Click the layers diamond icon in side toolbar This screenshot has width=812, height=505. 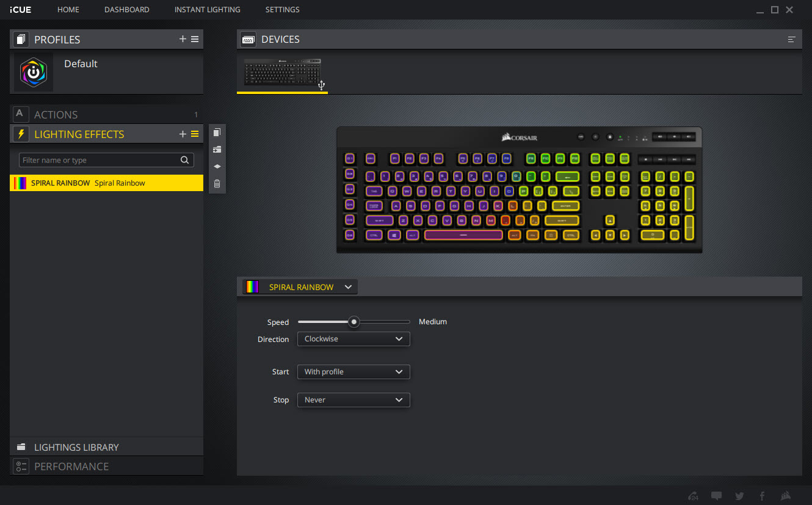click(x=217, y=166)
